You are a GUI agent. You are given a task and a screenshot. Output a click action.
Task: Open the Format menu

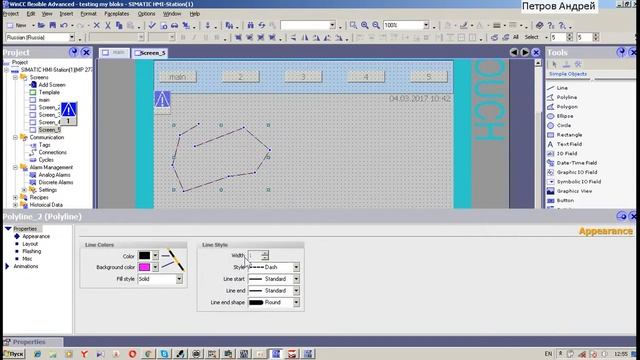[x=88, y=13]
